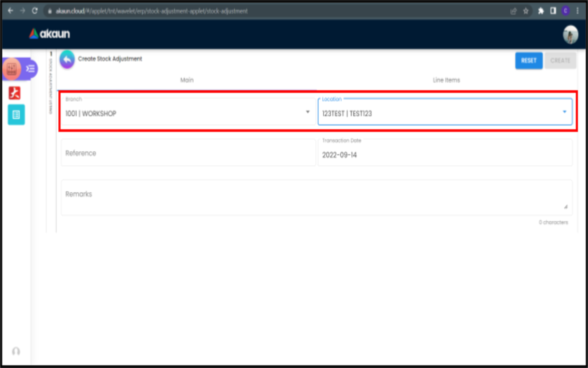This screenshot has width=588, height=368.
Task: Click the 0 characters counter text
Action: pos(553,222)
